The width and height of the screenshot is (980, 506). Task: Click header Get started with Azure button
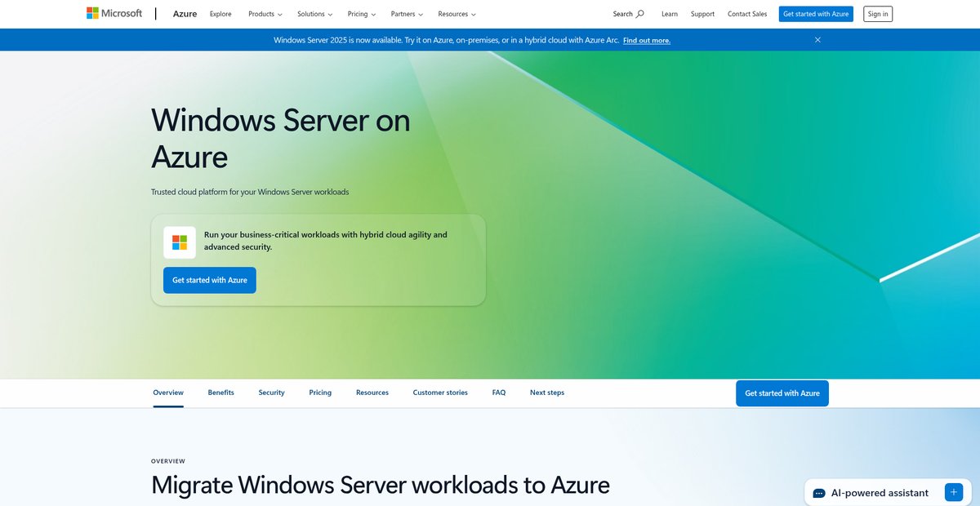[816, 14]
